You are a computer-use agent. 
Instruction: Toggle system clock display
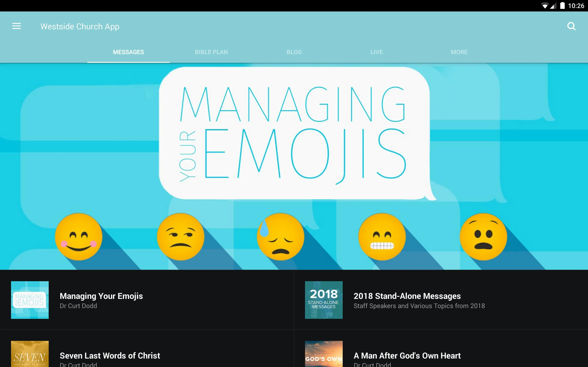[577, 6]
